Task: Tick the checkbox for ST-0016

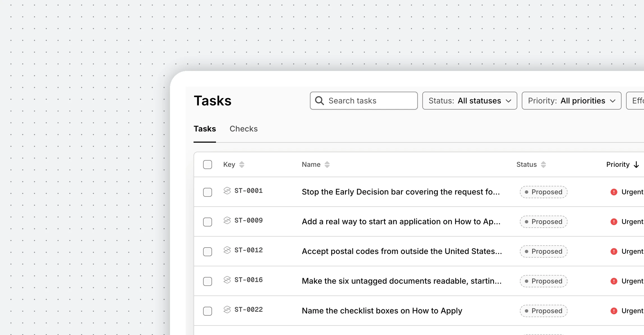Action: click(208, 281)
